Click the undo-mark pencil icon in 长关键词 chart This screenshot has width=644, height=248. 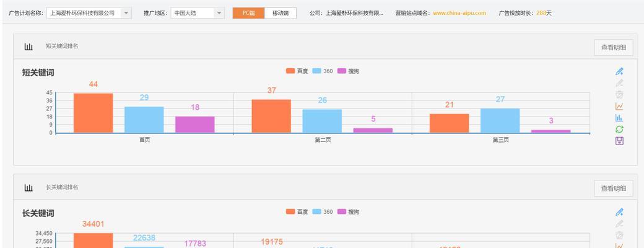[619, 224]
